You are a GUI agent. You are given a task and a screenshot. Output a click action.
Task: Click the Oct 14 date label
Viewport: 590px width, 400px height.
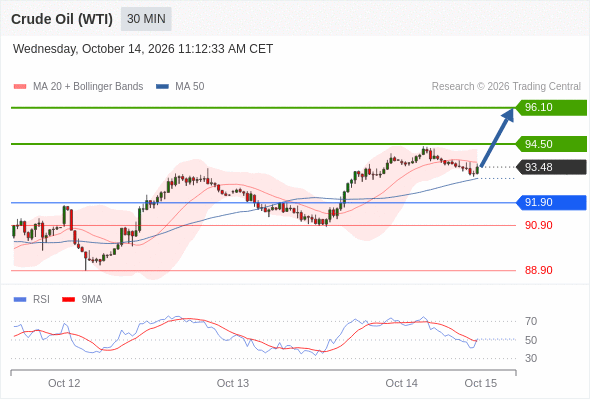(x=401, y=383)
